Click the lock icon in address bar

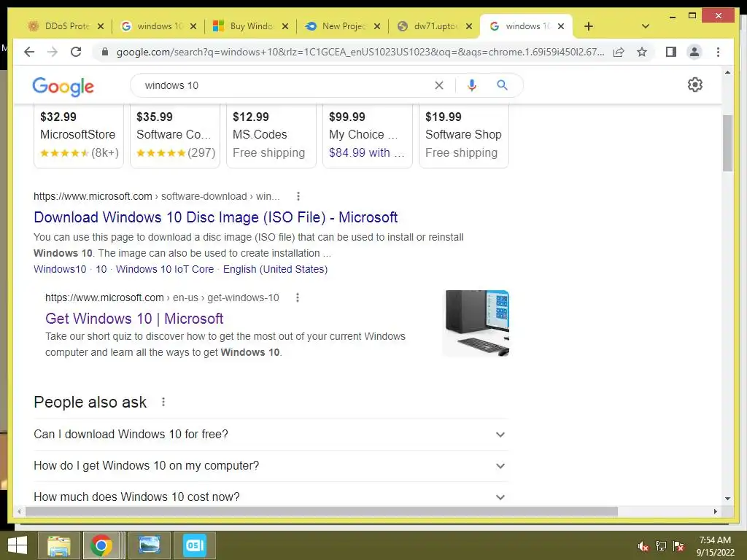coord(105,52)
